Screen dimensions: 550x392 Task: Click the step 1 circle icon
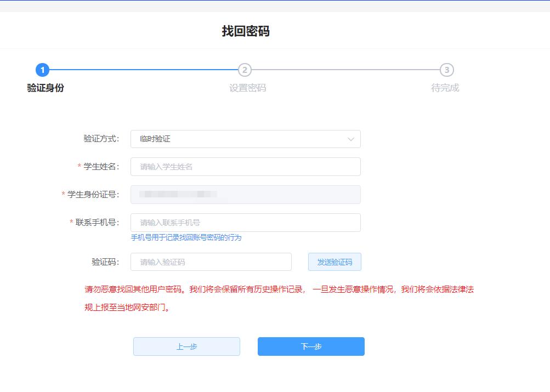[42, 70]
